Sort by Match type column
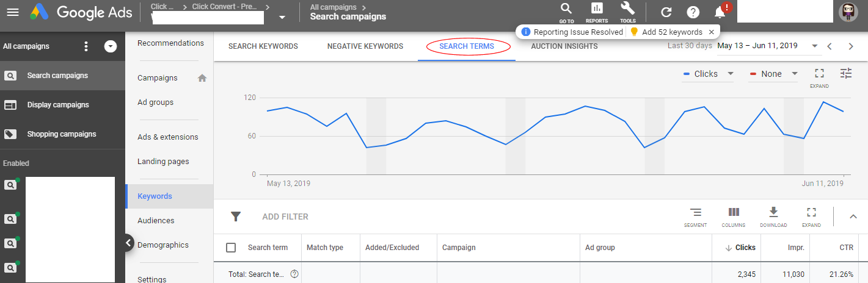The image size is (868, 283). click(325, 248)
